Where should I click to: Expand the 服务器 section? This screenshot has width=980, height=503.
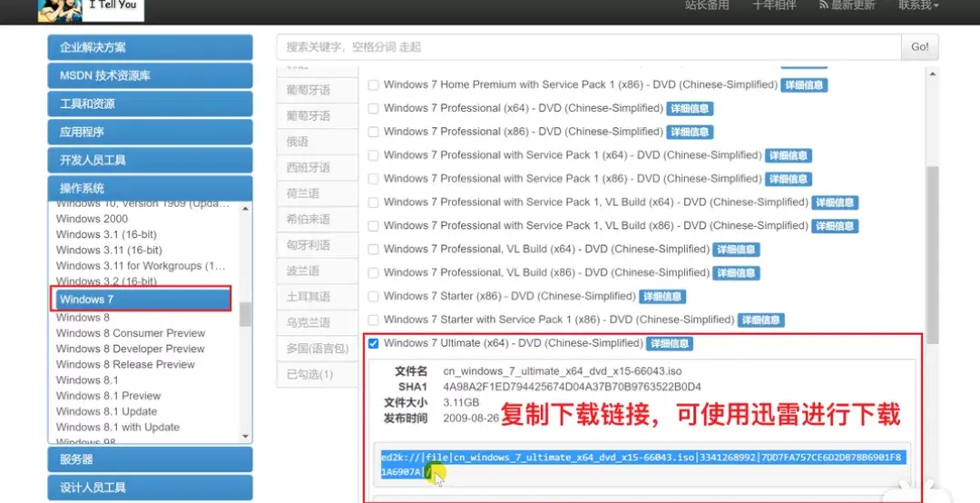(x=150, y=459)
